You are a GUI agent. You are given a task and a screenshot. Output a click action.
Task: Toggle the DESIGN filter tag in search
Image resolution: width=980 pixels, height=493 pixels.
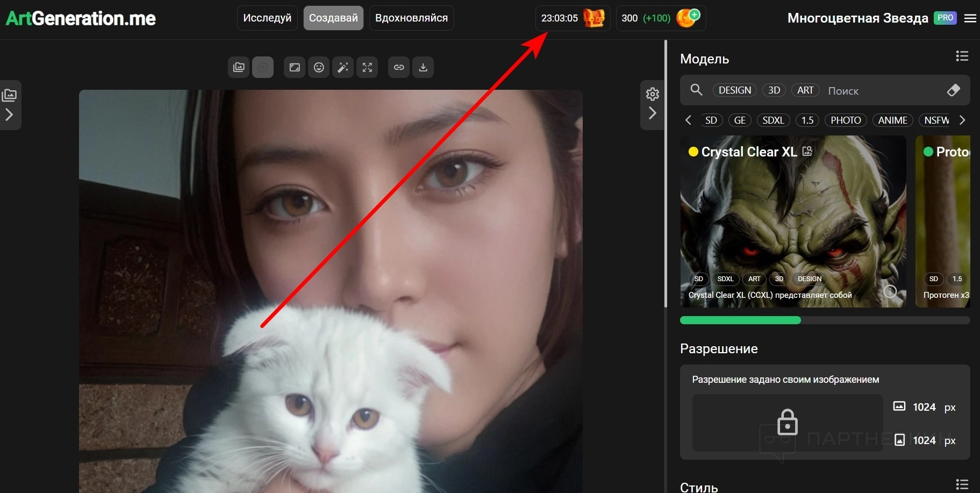click(734, 90)
